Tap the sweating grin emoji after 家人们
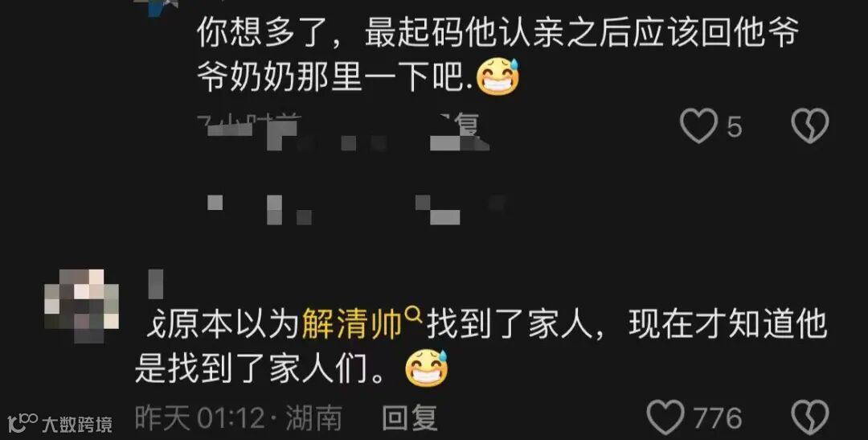868x440 pixels. pos(426,368)
